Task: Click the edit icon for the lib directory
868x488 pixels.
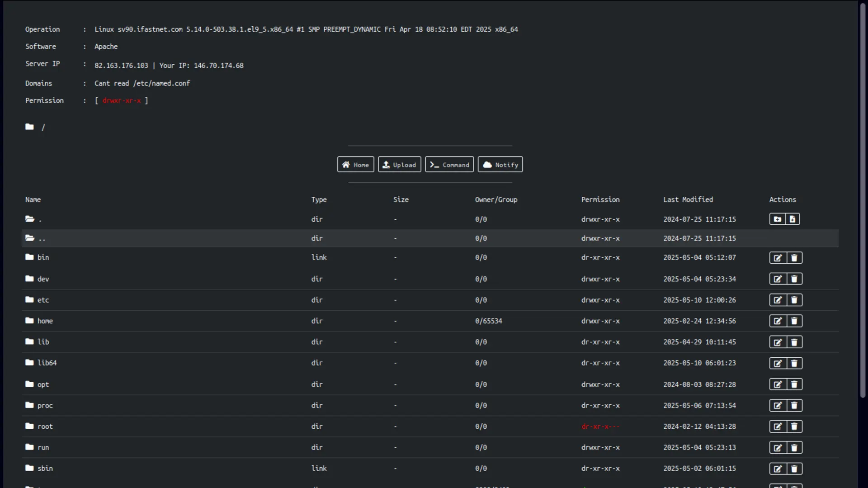Action: [778, 342]
